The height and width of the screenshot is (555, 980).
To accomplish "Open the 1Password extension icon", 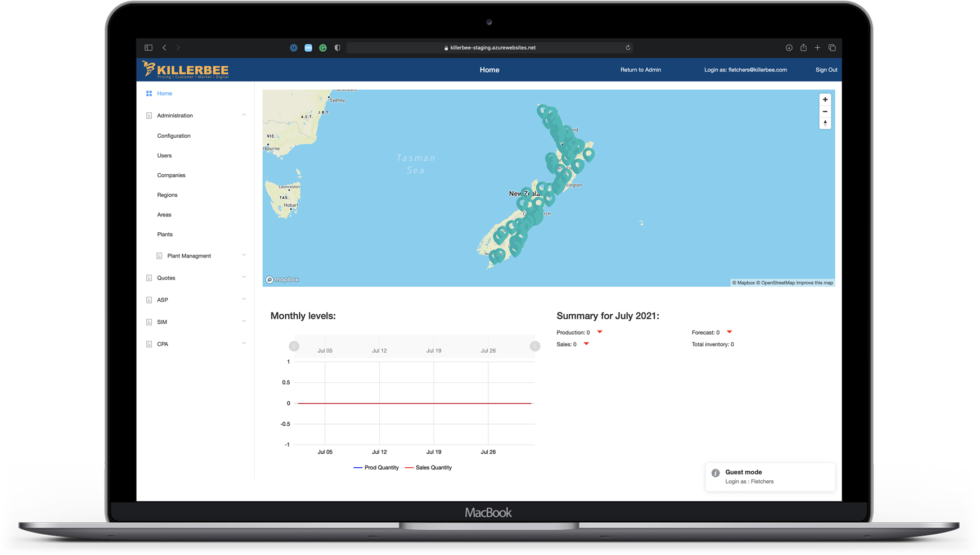I will click(294, 48).
